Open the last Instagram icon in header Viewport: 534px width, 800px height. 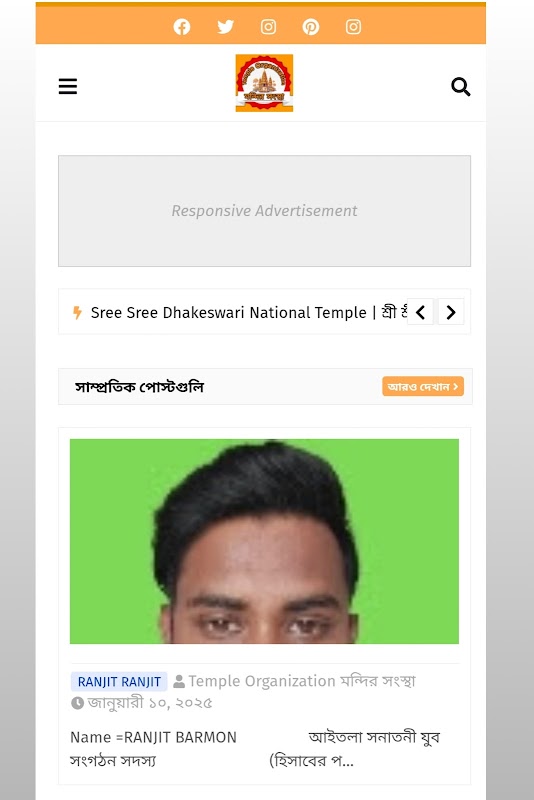353,27
